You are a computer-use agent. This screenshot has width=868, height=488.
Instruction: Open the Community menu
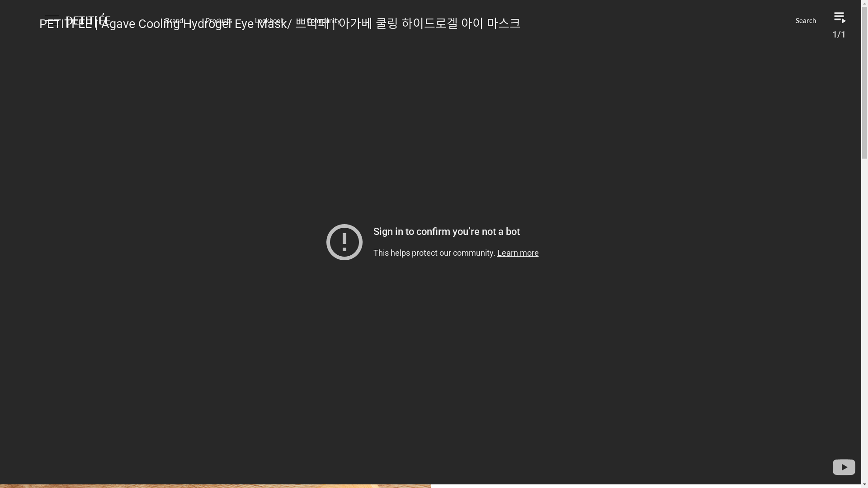[x=324, y=20]
